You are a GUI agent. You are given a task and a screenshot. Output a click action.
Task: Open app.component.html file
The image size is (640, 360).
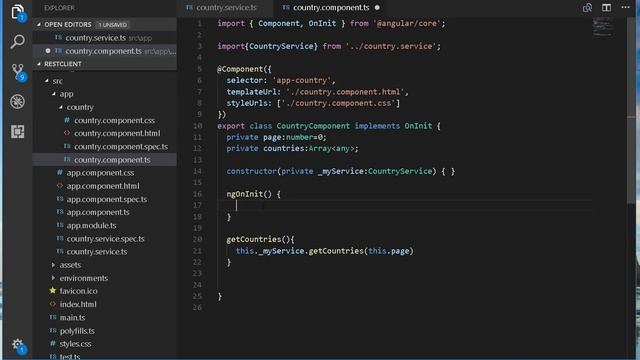104,186
